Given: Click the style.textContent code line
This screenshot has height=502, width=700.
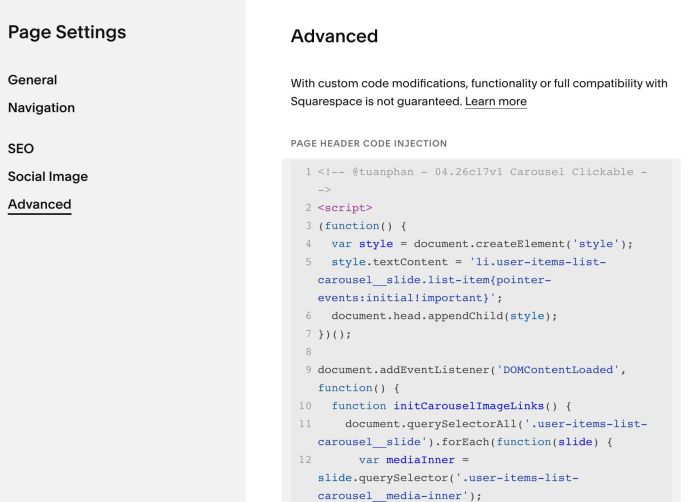Looking at the screenshot, I should (x=468, y=262).
